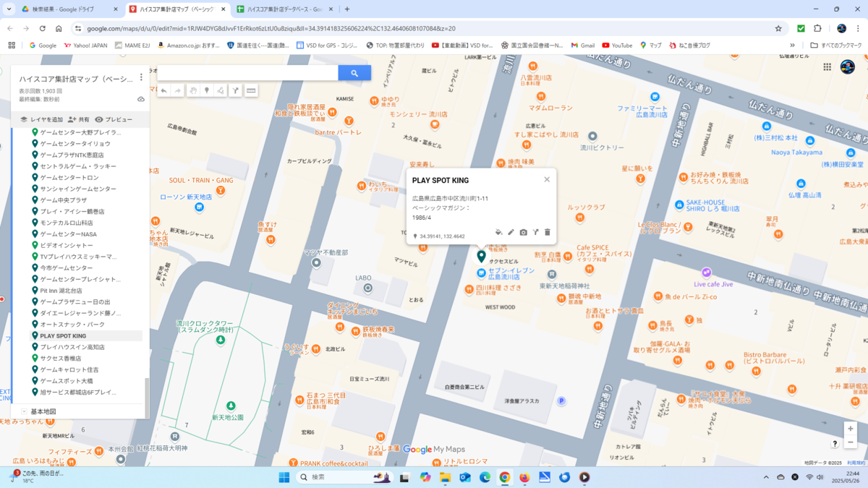Viewport: 868px width, 488px height.
Task: Click the 流川クロックタワー park marker
Action: tap(221, 340)
